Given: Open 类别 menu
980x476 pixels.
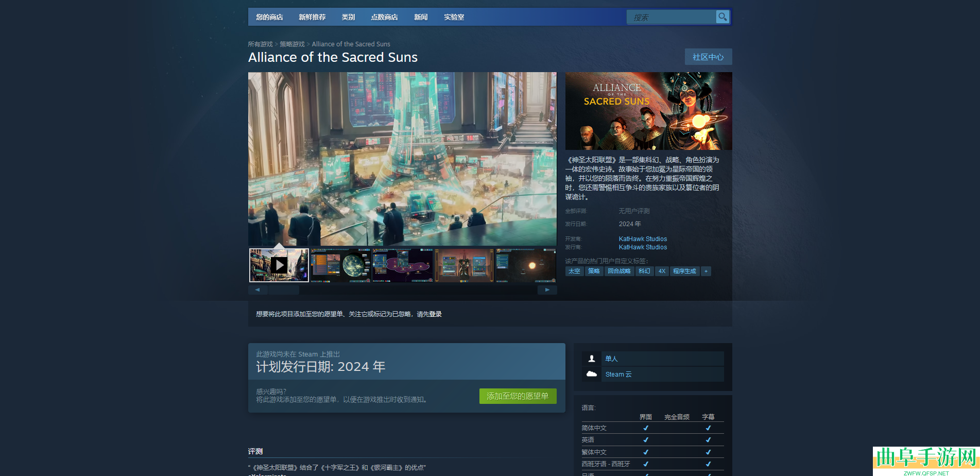Looking at the screenshot, I should tap(348, 17).
